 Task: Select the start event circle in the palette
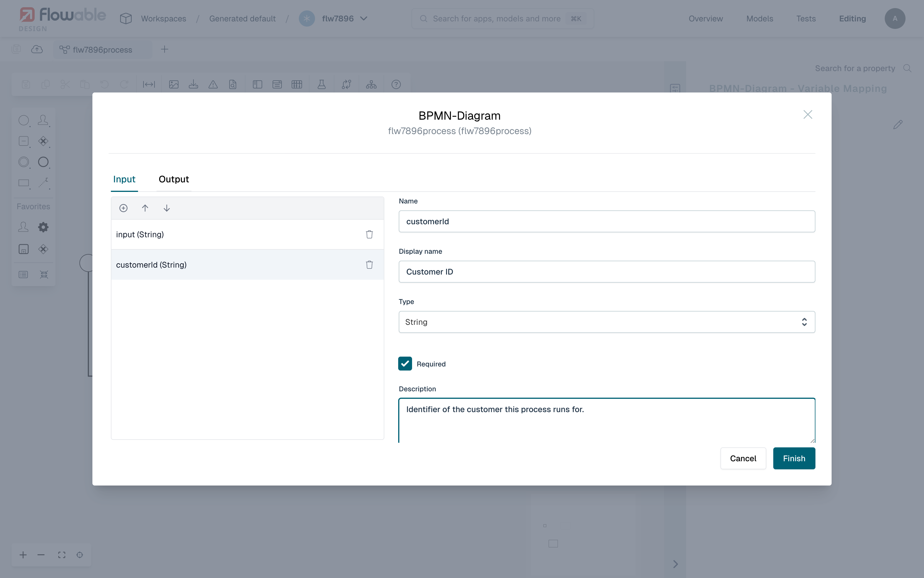pyautogui.click(x=24, y=121)
